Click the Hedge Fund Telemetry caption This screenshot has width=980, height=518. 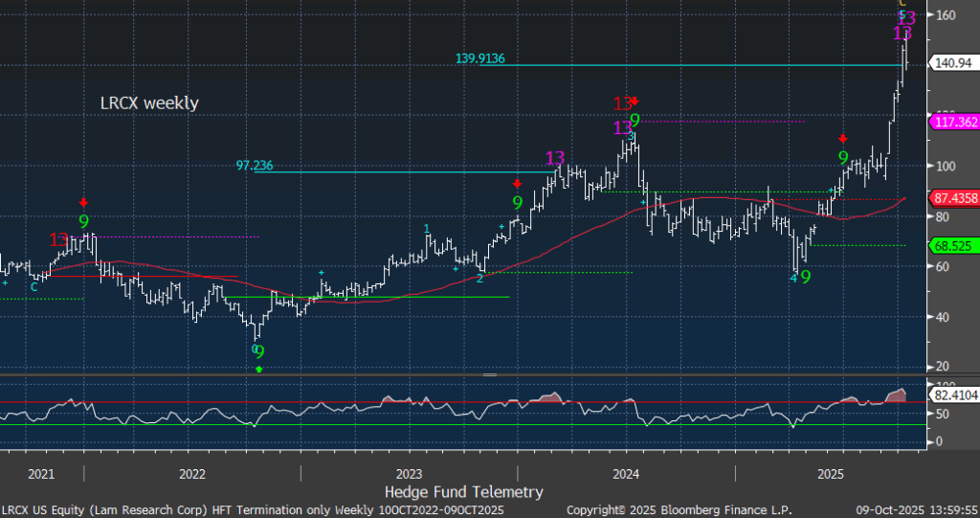point(463,491)
